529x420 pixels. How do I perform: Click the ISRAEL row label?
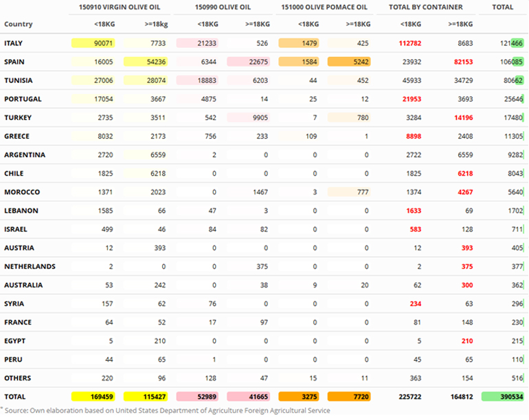pyautogui.click(x=16, y=229)
